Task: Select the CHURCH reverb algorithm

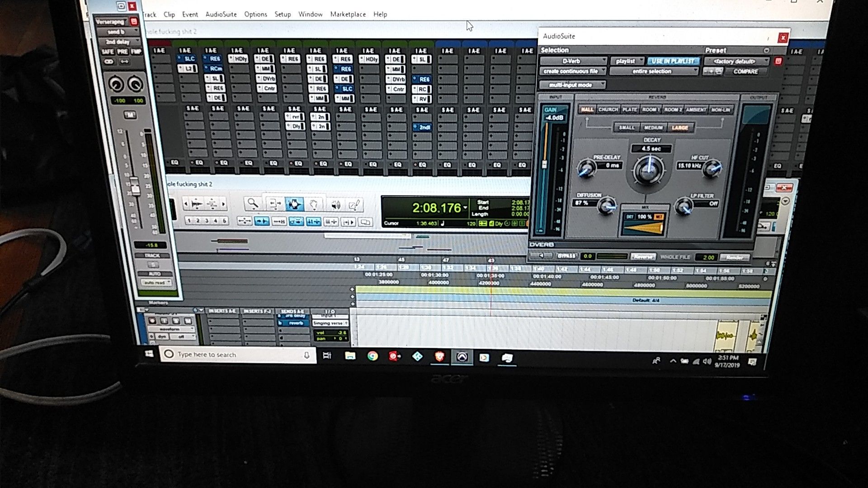Action: [x=608, y=109]
